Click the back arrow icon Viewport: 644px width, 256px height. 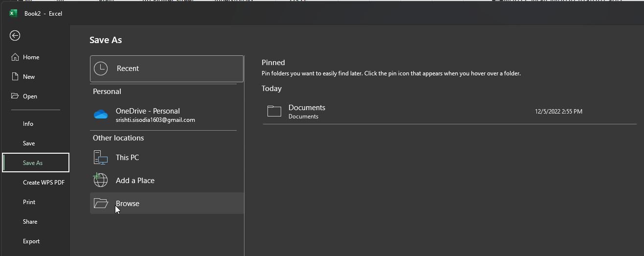point(15,35)
